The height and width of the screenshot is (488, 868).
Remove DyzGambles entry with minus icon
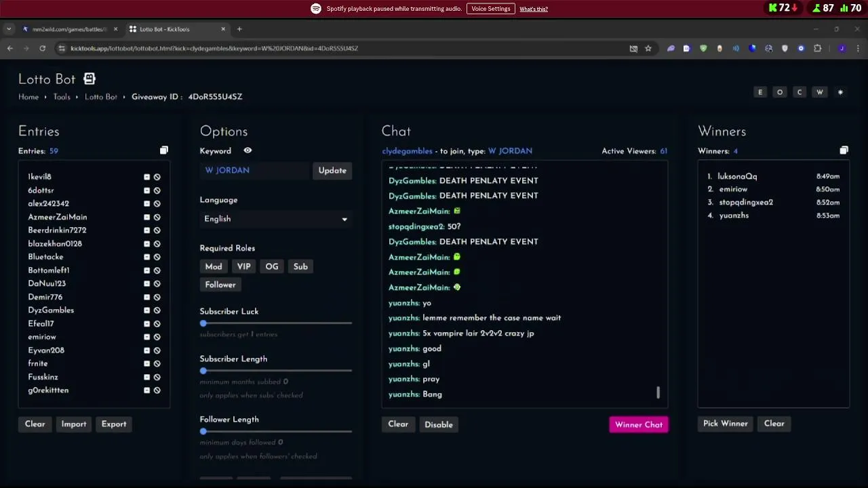point(146,310)
